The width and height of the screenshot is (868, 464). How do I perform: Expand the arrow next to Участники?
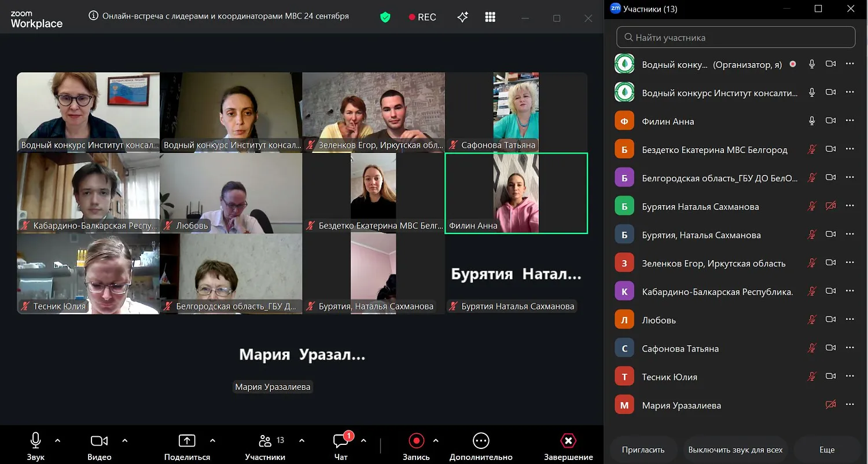click(301, 441)
